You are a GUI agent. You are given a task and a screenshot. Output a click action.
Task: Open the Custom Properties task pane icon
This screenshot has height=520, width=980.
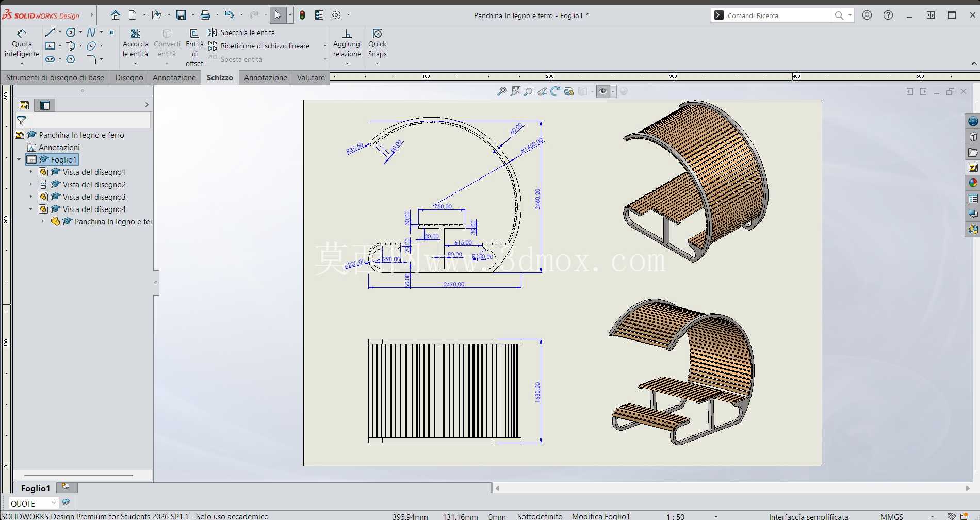click(973, 199)
